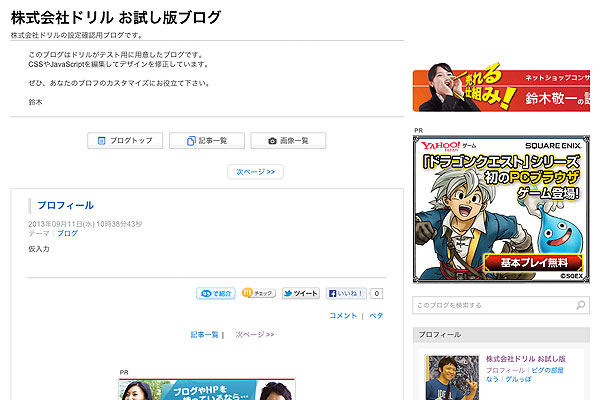This screenshot has height=400, width=600.
Task: Click the Facebook いいね! button
Action: click(346, 293)
